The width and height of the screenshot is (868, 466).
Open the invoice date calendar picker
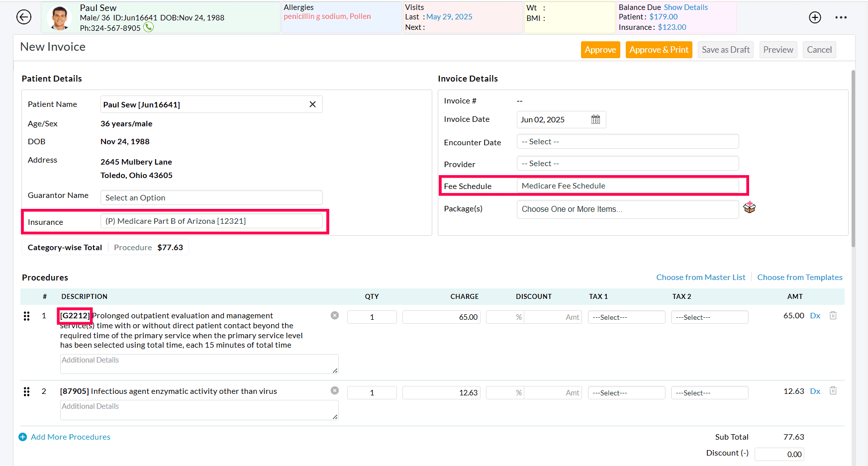point(595,119)
